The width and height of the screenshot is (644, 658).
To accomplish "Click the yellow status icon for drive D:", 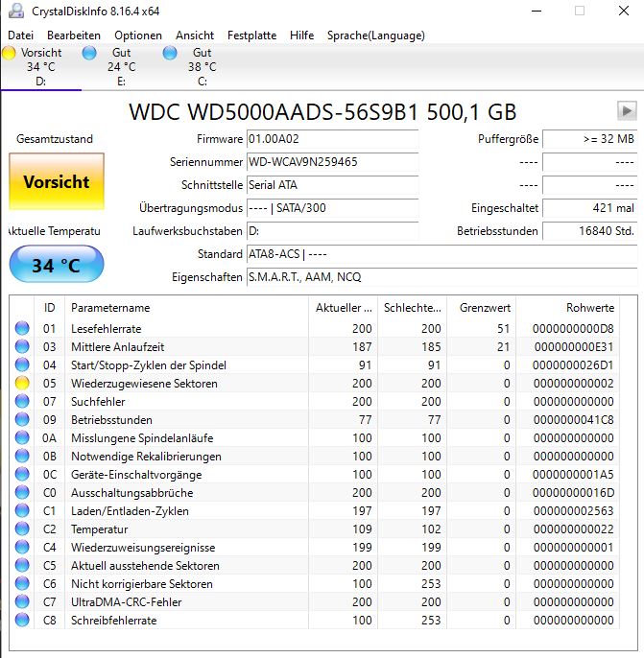I will click(9, 53).
